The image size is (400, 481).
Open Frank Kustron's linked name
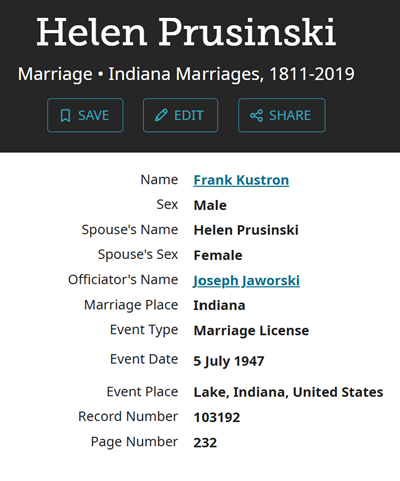tap(241, 180)
